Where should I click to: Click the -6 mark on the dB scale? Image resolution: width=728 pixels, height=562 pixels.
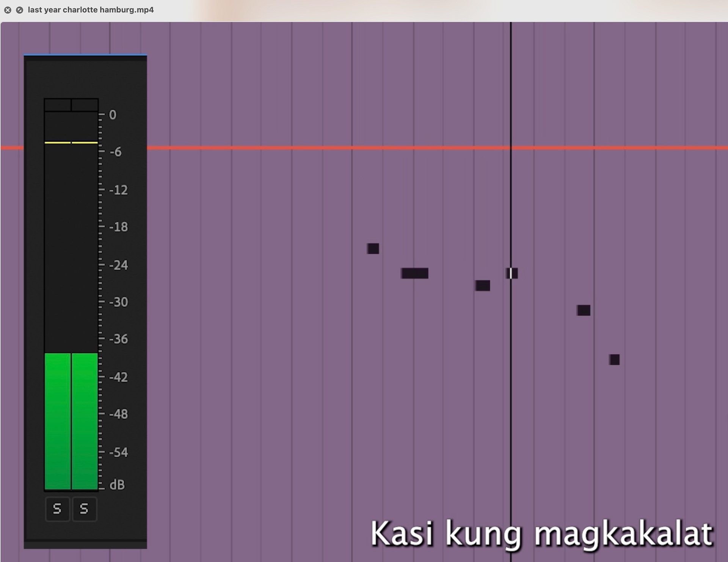[x=115, y=152]
